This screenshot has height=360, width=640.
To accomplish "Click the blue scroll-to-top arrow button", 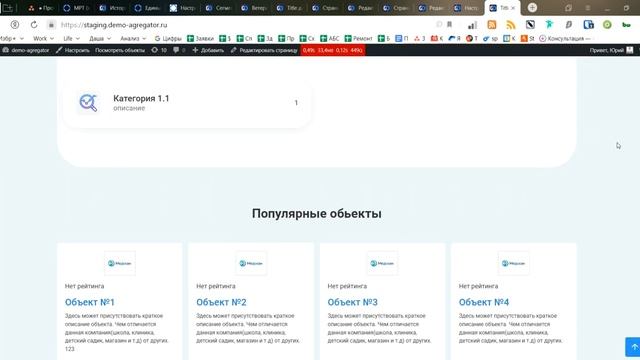I will 633,347.
